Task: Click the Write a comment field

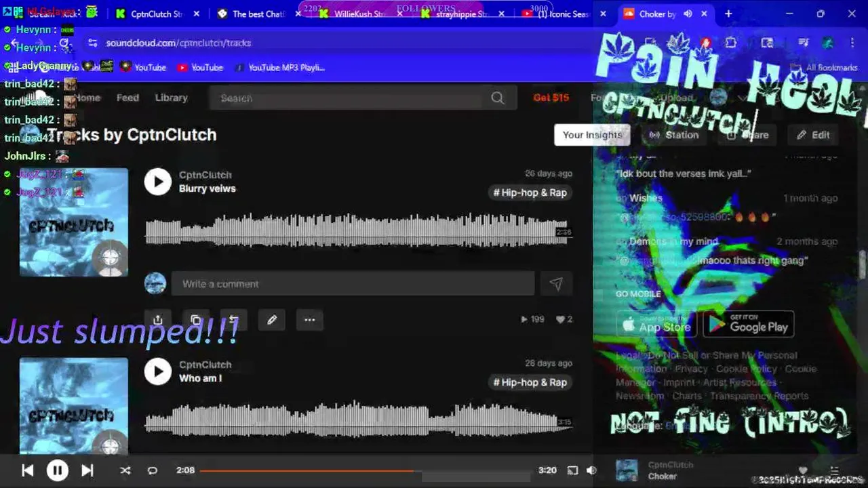Action: (353, 284)
